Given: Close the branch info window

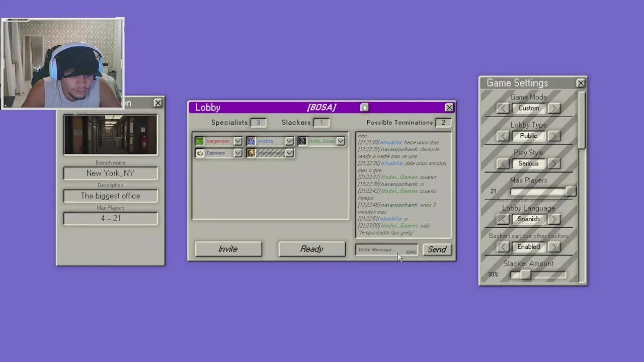Looking at the screenshot, I should click(x=158, y=103).
